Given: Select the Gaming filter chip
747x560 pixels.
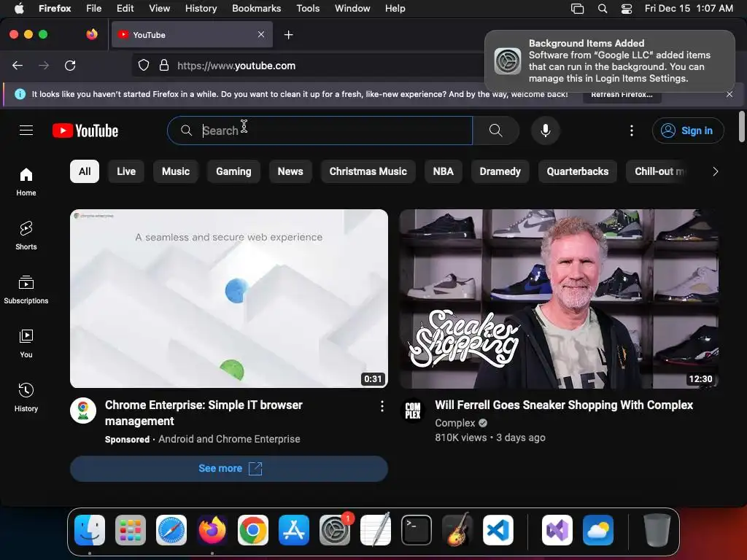Looking at the screenshot, I should click(x=233, y=171).
